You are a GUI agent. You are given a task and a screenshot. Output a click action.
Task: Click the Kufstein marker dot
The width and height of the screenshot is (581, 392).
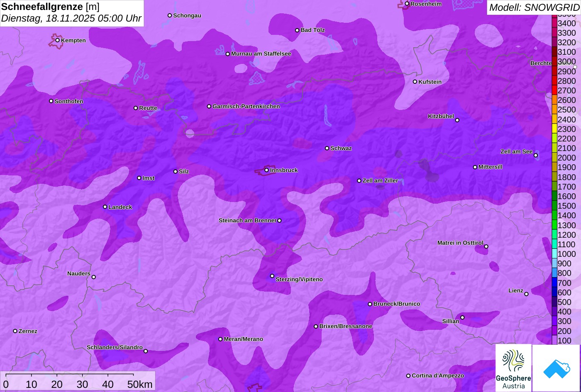[415, 82]
